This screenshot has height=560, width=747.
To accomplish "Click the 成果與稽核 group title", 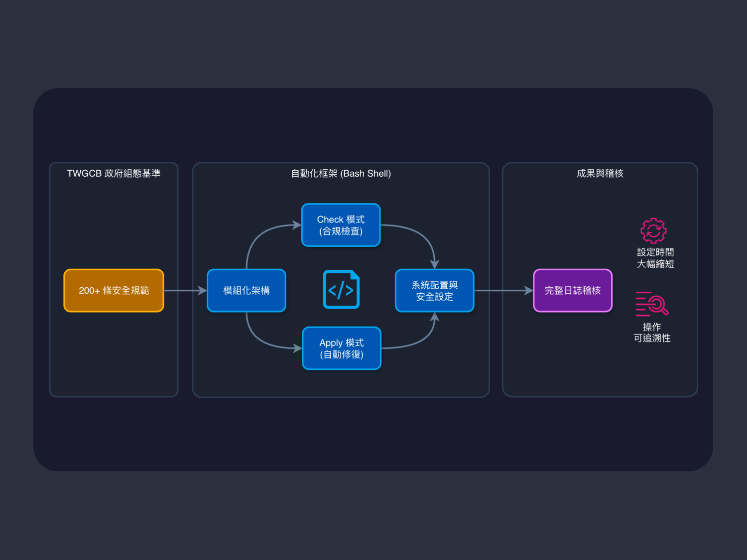I will (600, 173).
